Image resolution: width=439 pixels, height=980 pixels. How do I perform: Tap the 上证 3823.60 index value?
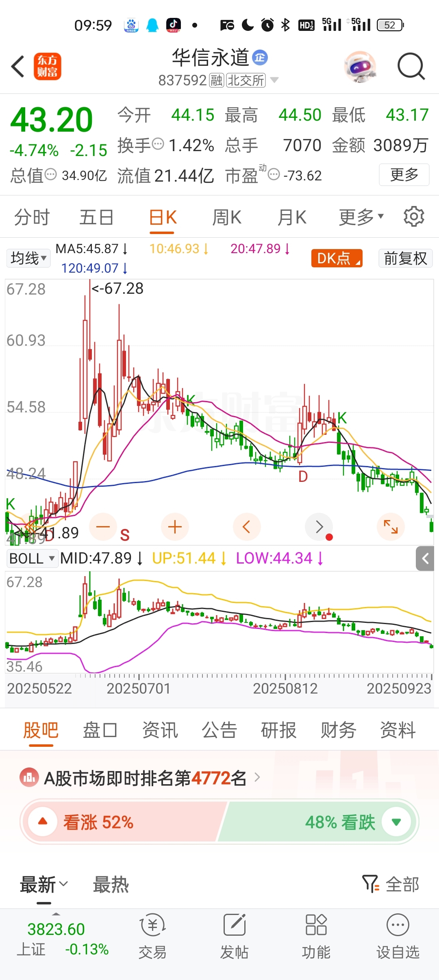click(56, 929)
